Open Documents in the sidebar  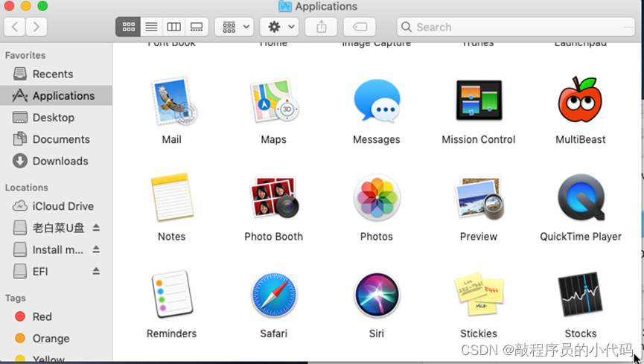point(56,139)
